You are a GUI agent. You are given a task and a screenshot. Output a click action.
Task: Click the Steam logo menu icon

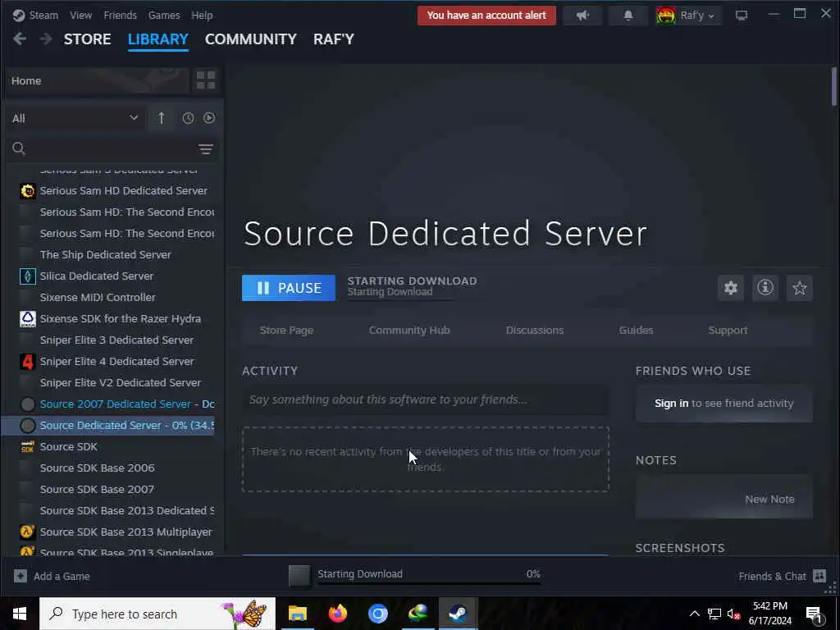pyautogui.click(x=19, y=15)
